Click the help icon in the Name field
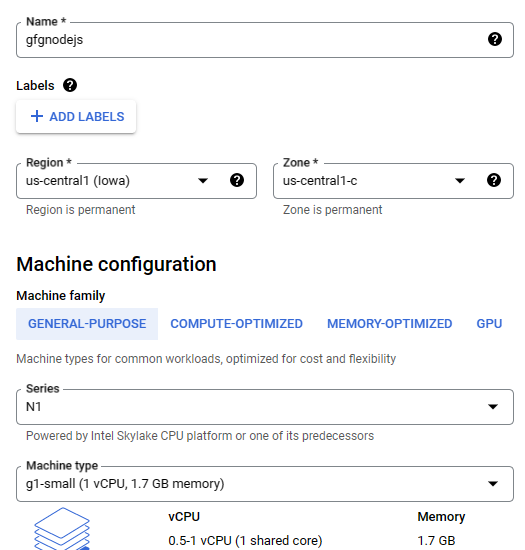 click(494, 39)
